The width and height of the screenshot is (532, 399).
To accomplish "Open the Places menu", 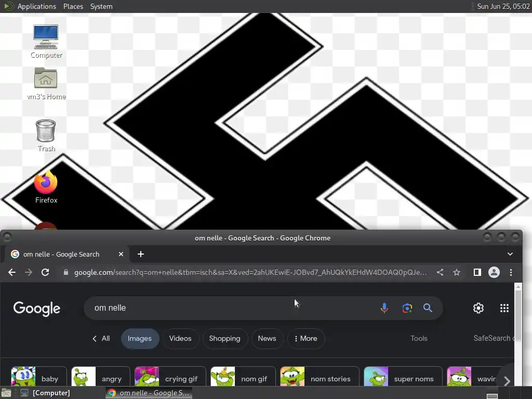I will pyautogui.click(x=73, y=6).
